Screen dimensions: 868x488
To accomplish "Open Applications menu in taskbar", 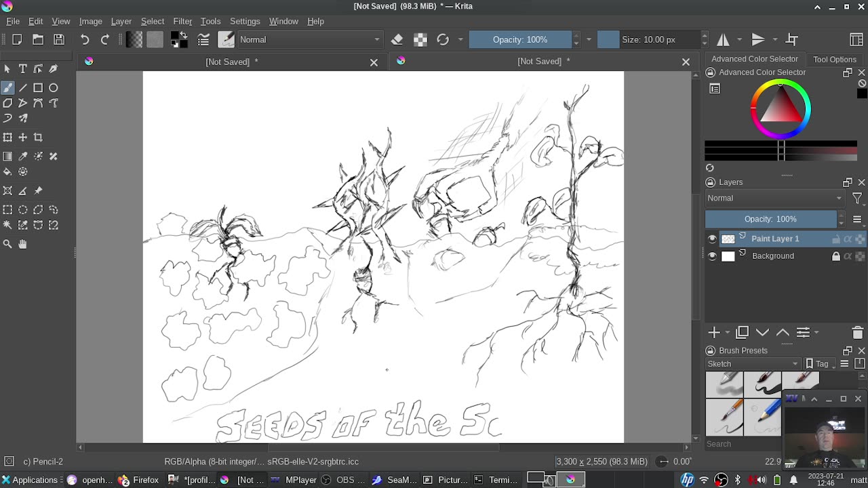I will coord(31,480).
